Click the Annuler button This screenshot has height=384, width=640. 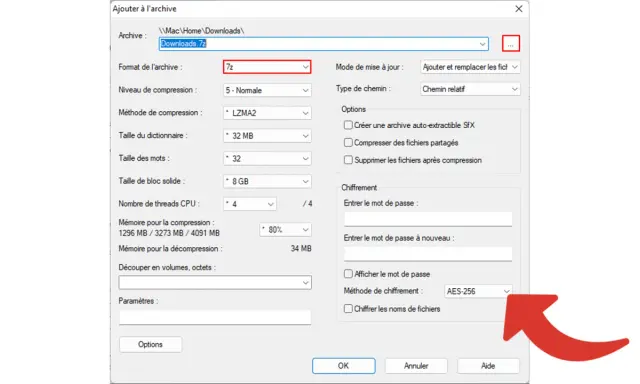coord(416,366)
